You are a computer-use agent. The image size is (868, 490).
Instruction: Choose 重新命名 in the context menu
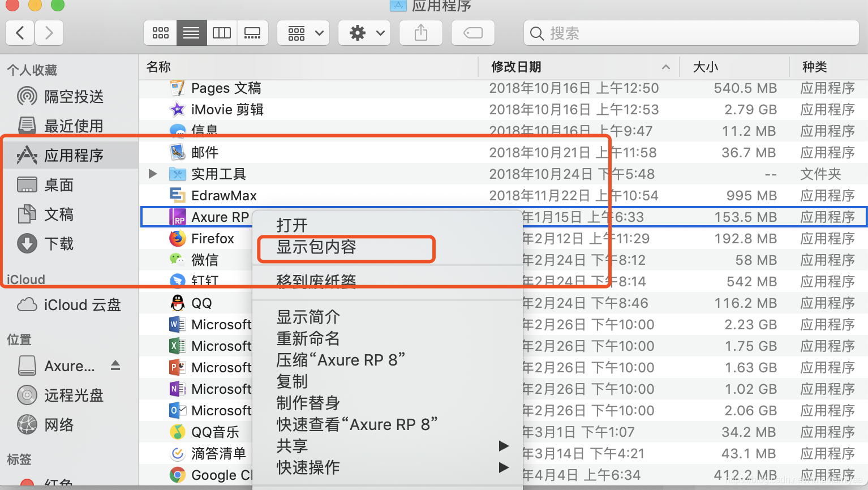tap(388, 339)
